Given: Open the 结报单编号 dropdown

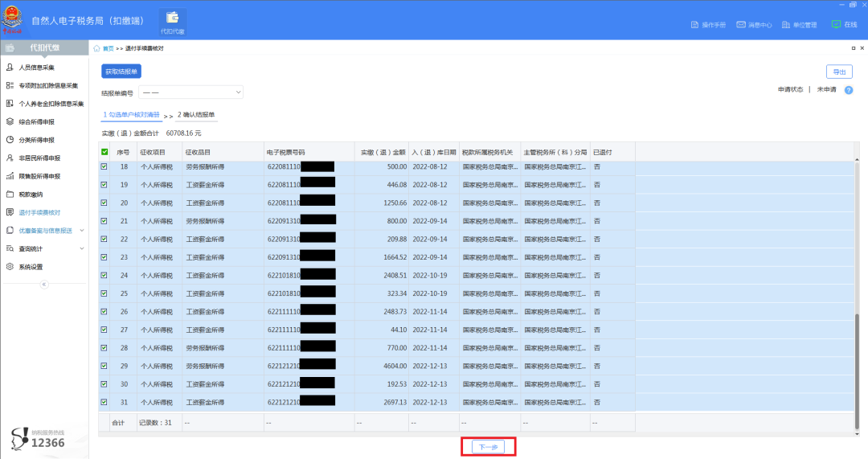Looking at the screenshot, I should 190,93.
